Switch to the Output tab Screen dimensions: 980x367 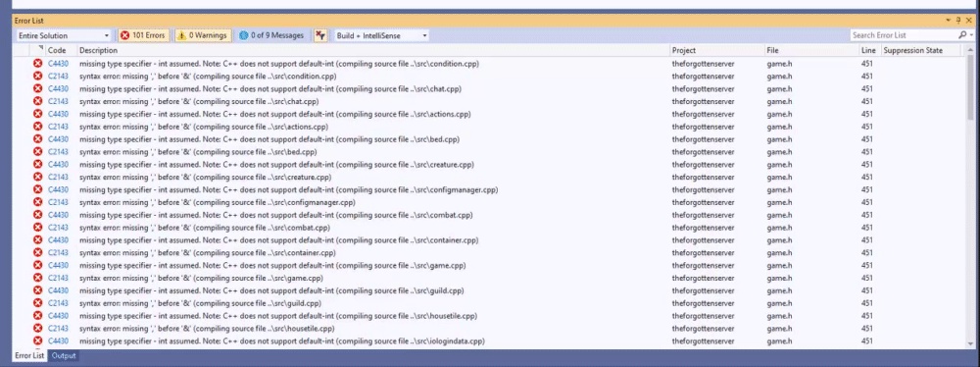64,356
